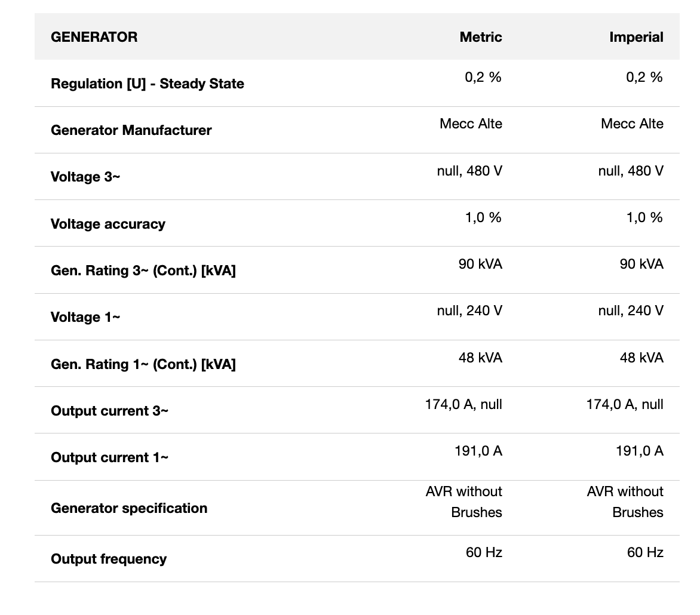Click the Metric column header

[480, 37]
